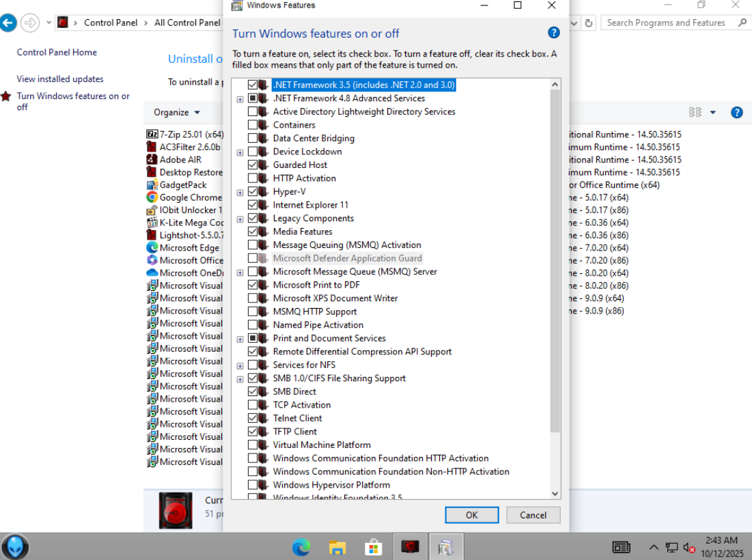Viewport: 752px width, 560px height.
Task: Click the features list scroll down arrow
Action: 555,493
